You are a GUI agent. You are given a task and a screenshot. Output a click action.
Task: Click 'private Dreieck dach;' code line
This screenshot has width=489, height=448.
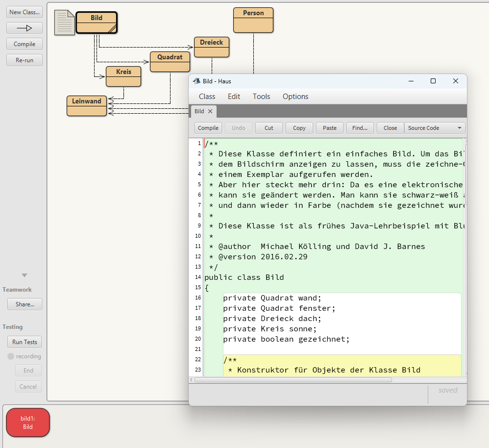tap(272, 319)
